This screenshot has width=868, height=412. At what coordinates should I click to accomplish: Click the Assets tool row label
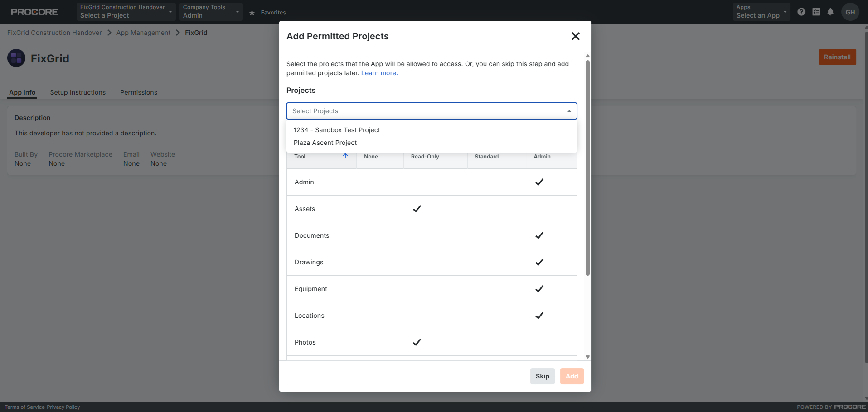tap(305, 209)
